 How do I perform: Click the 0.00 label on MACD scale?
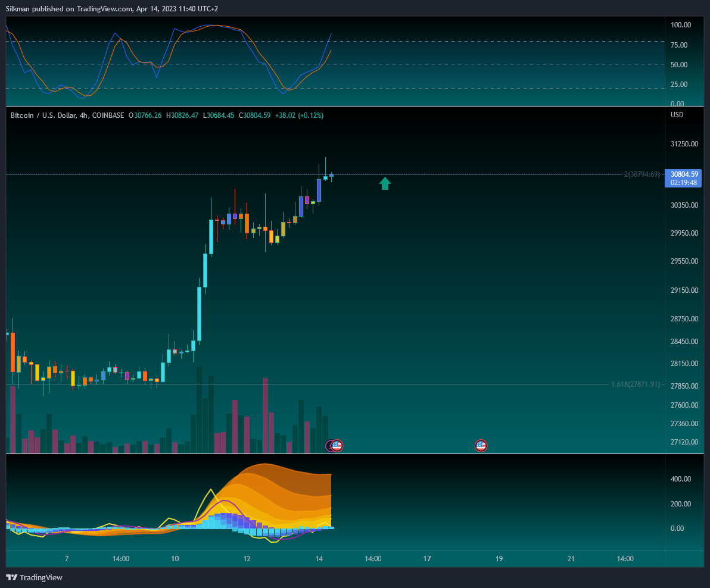click(x=677, y=528)
